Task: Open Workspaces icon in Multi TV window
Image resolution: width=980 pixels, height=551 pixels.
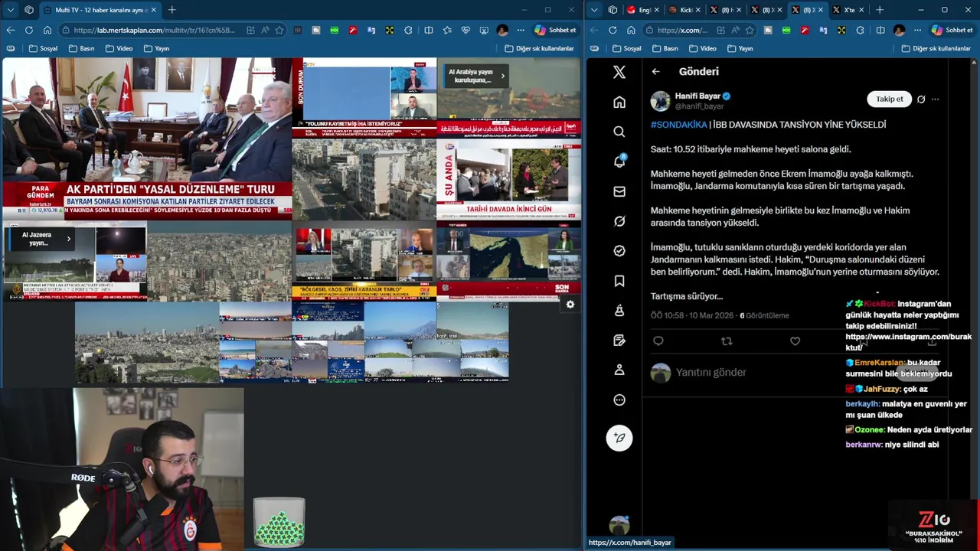Action: pos(29,10)
